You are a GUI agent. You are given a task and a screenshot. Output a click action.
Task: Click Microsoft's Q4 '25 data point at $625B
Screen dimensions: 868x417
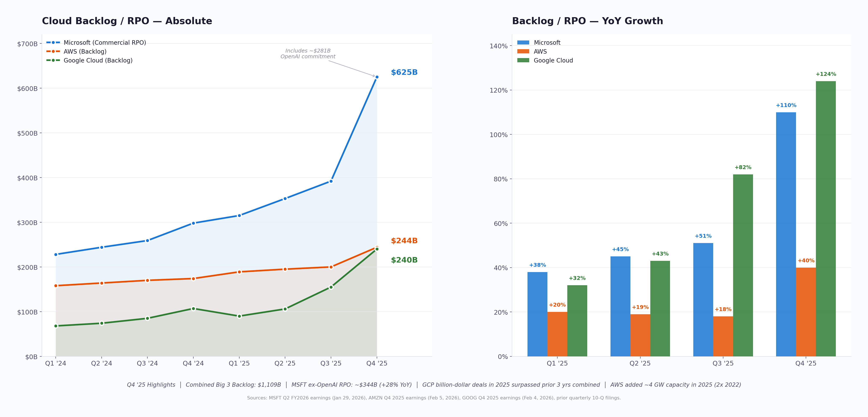(377, 77)
